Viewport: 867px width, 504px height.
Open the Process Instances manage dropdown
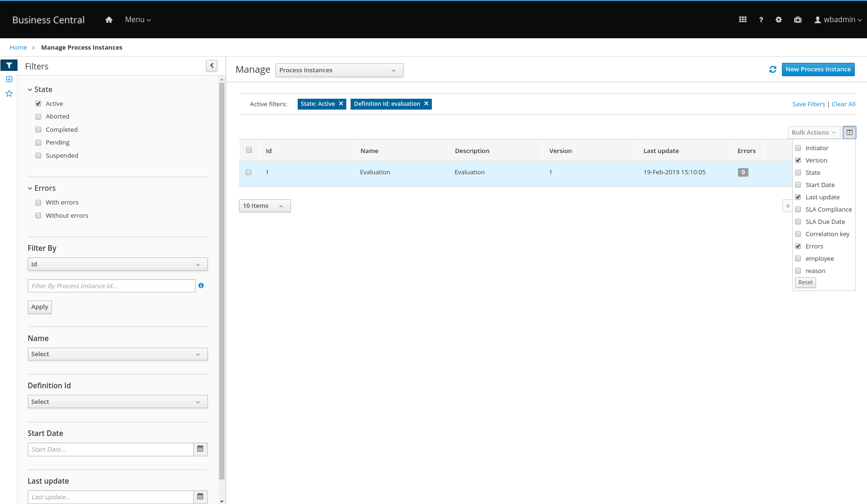pyautogui.click(x=339, y=70)
